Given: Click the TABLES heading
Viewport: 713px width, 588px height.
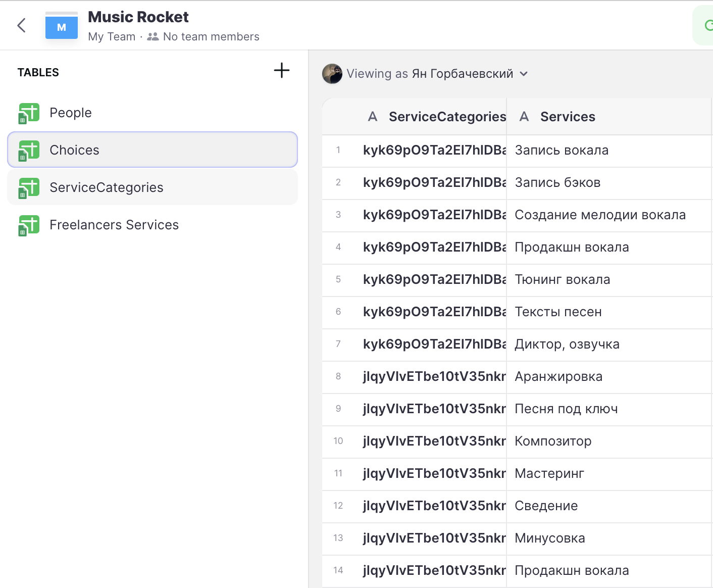Looking at the screenshot, I should point(38,73).
